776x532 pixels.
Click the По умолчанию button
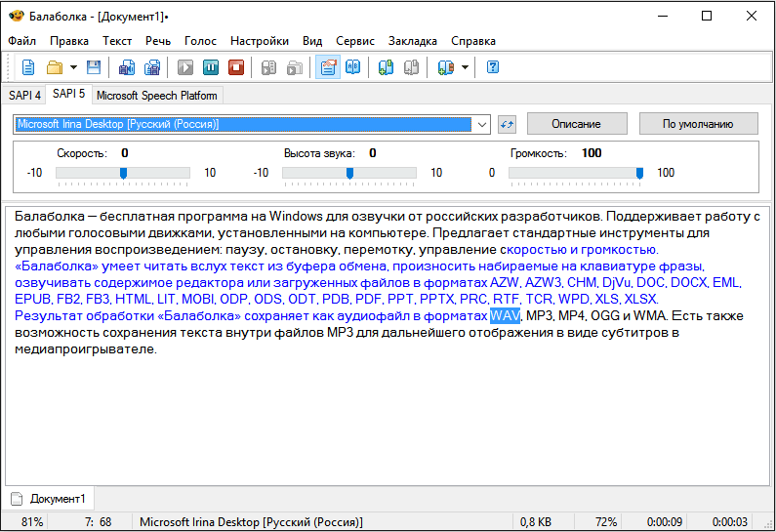pos(698,124)
